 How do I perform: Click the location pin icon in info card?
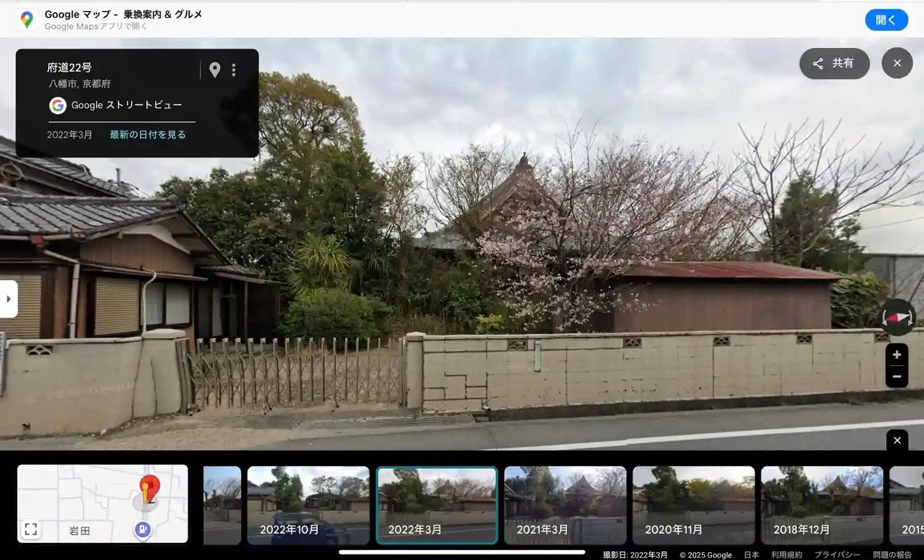(x=214, y=70)
